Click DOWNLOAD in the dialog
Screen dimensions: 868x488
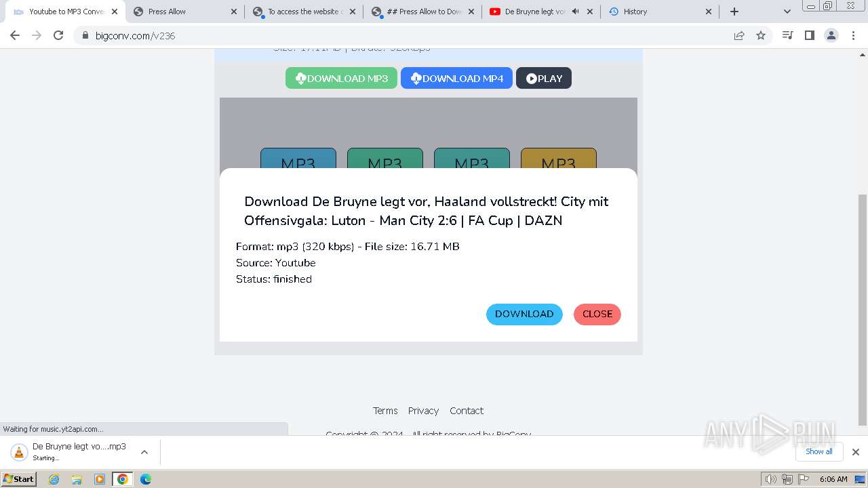tap(524, 314)
